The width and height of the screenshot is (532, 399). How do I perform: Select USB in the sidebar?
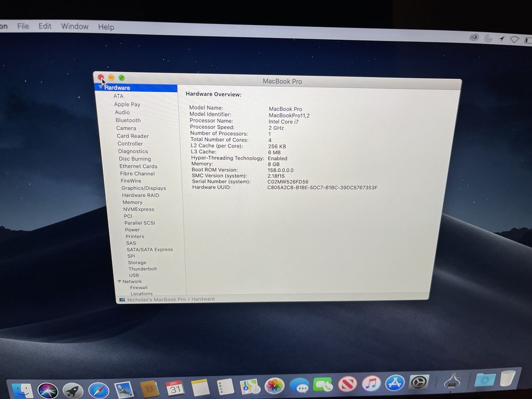coord(134,275)
